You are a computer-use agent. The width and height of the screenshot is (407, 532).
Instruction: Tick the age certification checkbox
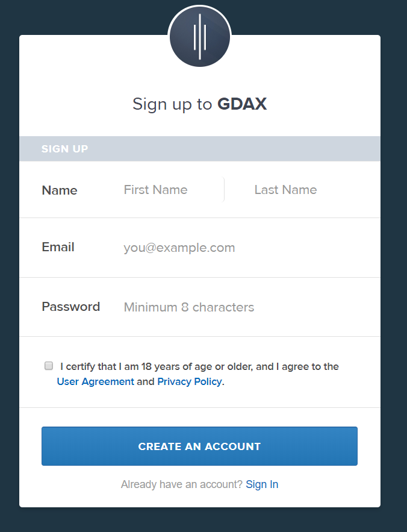click(49, 365)
